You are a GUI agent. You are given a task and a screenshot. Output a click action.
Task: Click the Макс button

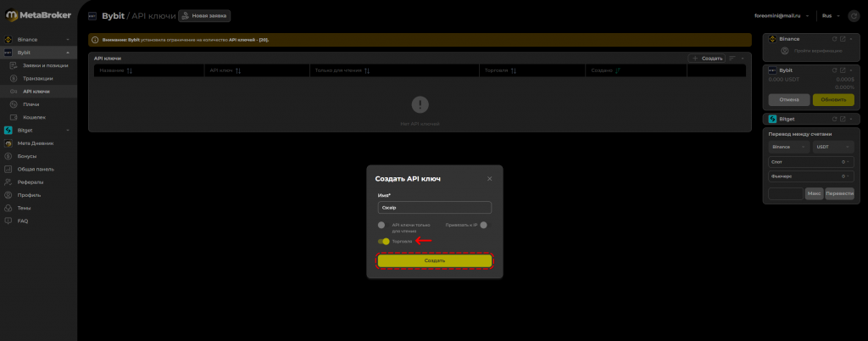click(x=815, y=193)
